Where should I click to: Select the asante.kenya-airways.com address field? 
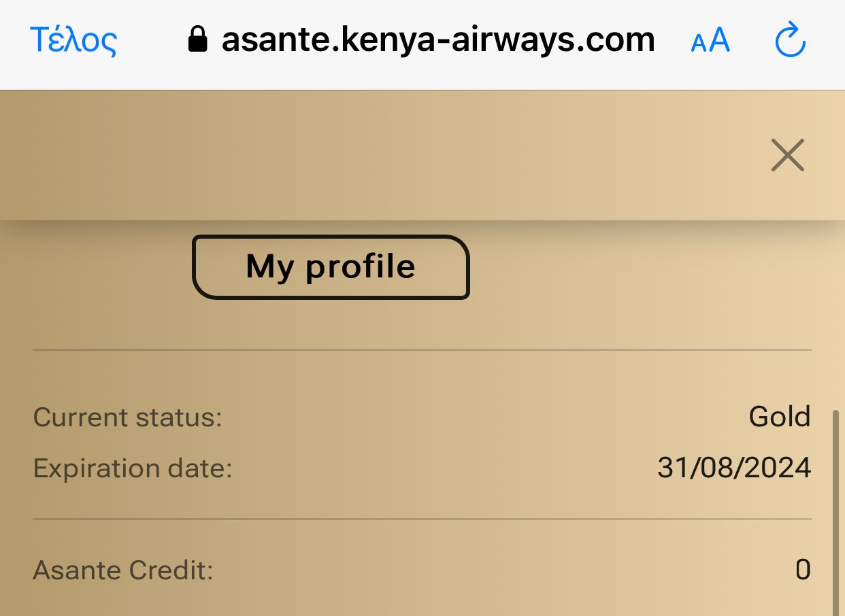[x=438, y=40]
